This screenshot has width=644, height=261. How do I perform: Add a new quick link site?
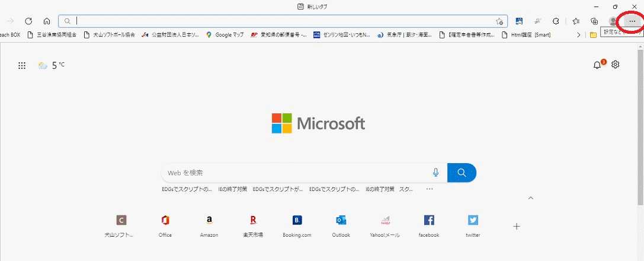point(517,226)
